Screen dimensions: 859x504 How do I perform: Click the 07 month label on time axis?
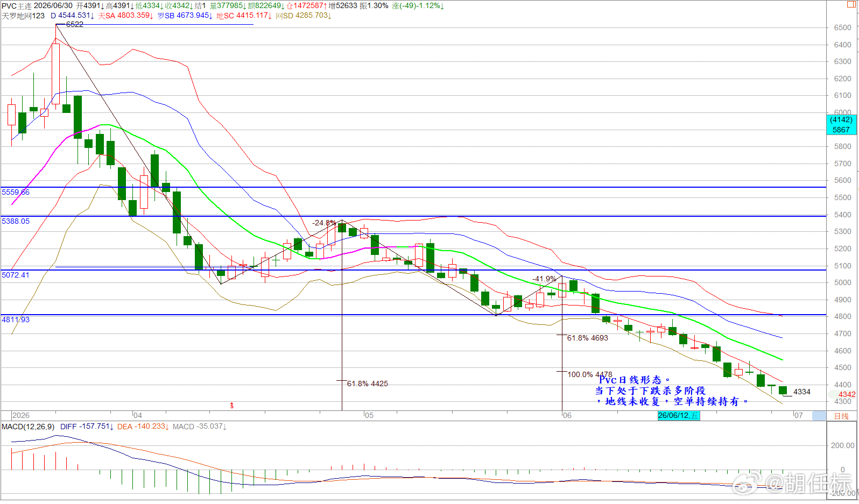pos(799,415)
